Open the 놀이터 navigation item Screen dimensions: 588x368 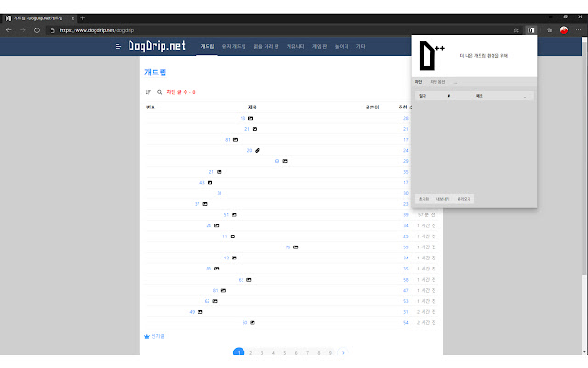(342, 46)
